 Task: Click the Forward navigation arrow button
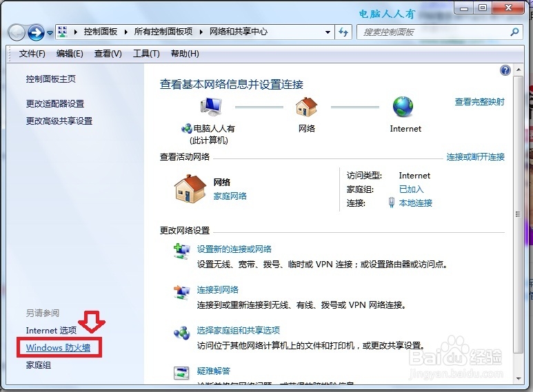[x=36, y=32]
